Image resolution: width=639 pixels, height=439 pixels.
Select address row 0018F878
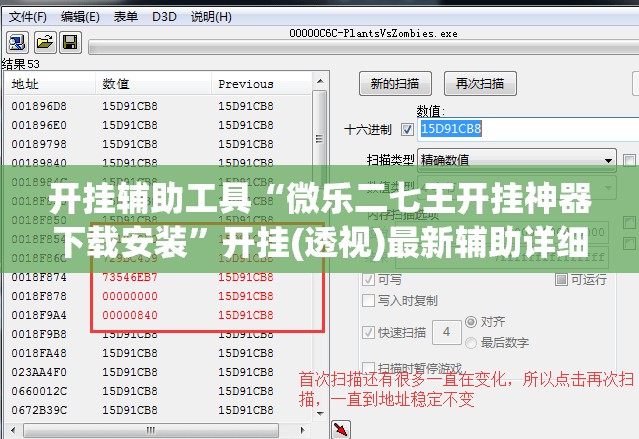[158, 296]
